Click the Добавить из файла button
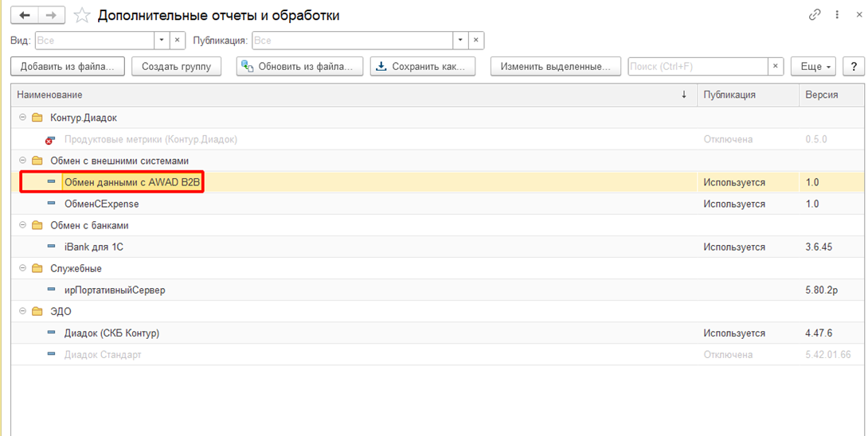 [68, 67]
